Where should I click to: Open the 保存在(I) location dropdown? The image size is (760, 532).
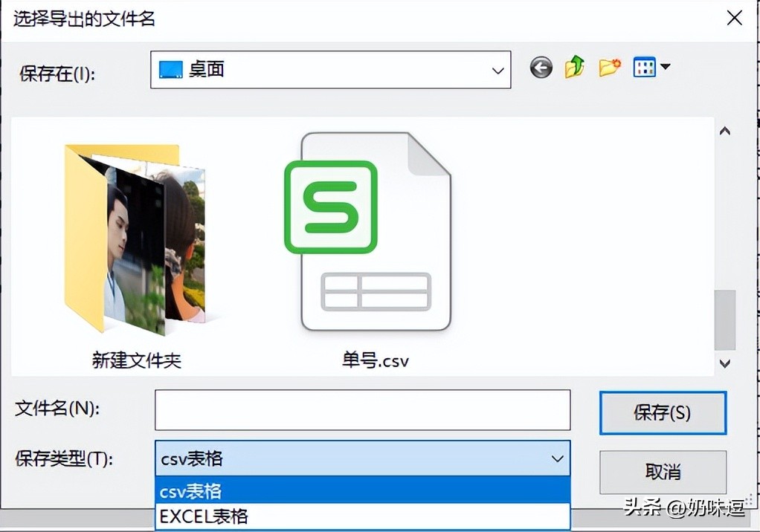point(497,71)
